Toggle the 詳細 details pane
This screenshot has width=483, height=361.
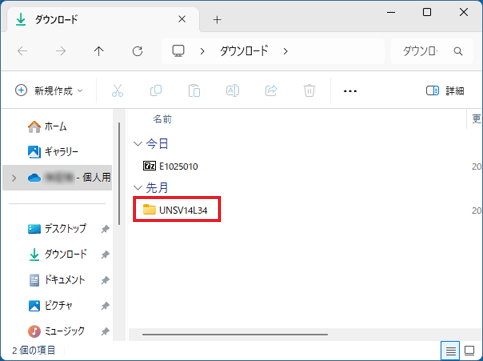pyautogui.click(x=445, y=91)
